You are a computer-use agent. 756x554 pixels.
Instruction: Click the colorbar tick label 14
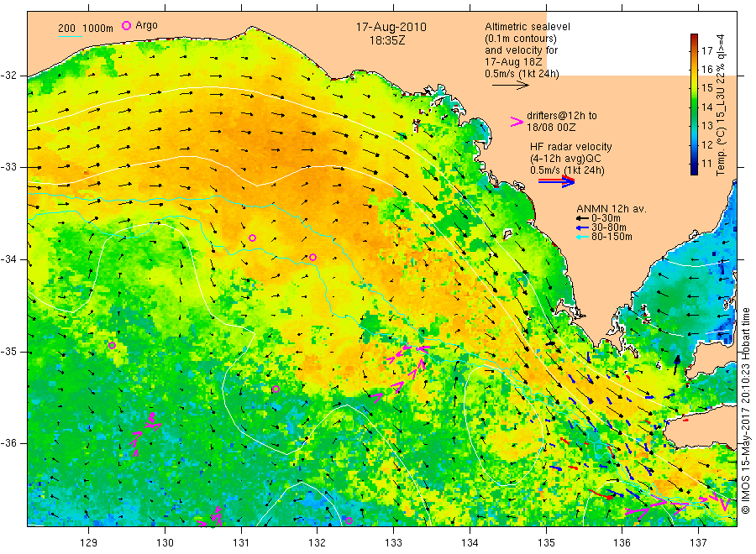tap(706, 107)
